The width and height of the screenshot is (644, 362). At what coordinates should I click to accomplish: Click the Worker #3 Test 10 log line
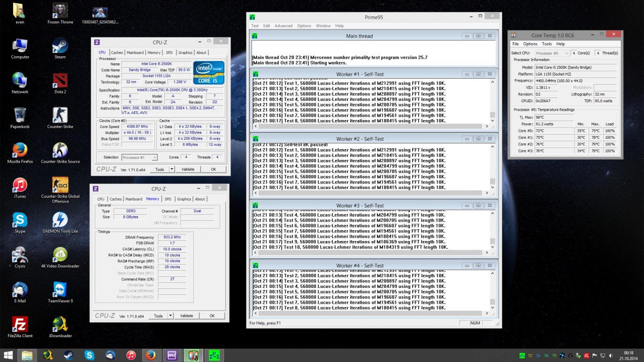(350, 247)
